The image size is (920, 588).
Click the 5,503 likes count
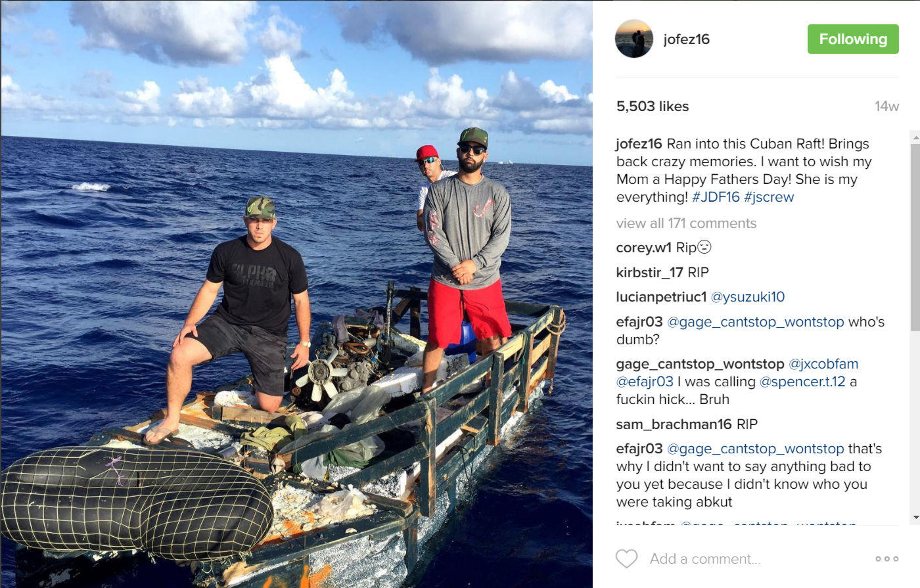coord(653,106)
